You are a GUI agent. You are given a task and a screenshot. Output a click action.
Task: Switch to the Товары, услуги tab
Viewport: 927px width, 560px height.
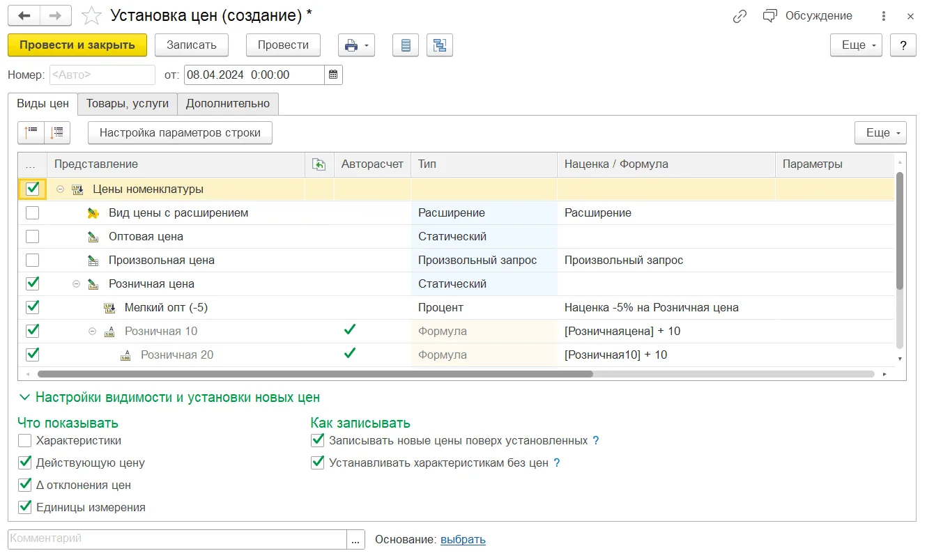click(x=128, y=104)
